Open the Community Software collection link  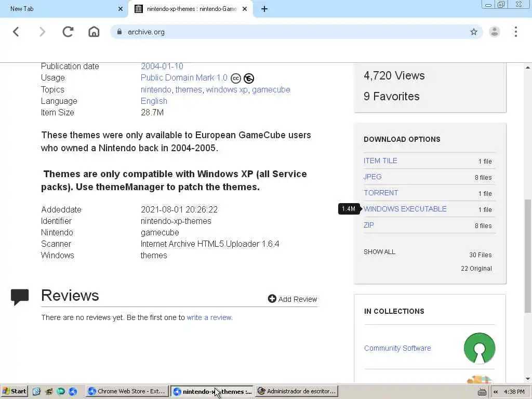pos(397,348)
